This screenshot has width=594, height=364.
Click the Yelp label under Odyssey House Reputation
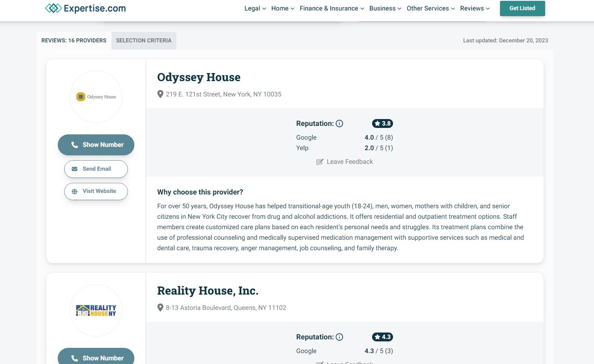point(302,148)
